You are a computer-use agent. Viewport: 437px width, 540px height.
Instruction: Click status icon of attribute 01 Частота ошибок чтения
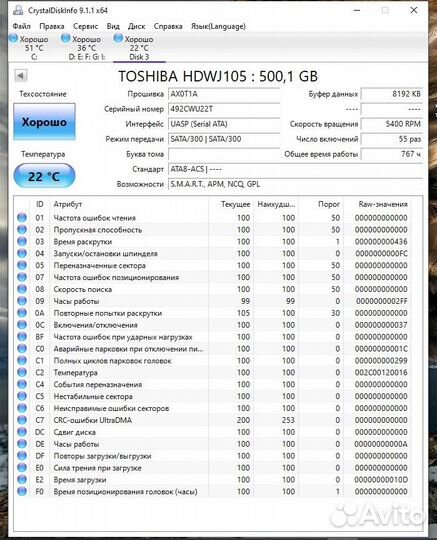pos(22,218)
